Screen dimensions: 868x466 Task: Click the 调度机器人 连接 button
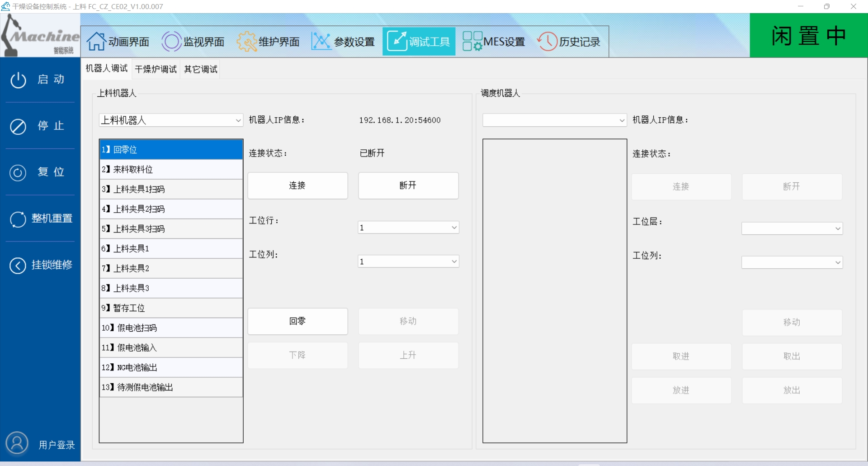(x=681, y=187)
